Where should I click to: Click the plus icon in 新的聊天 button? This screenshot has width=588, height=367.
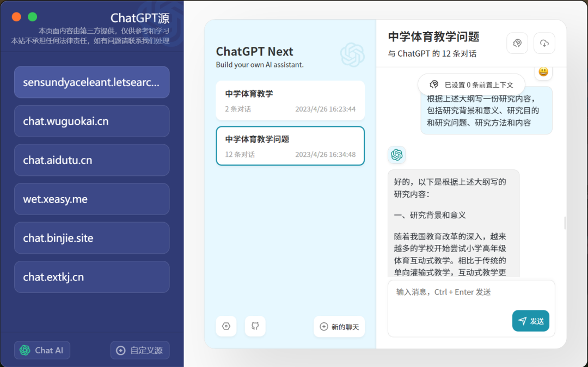pyautogui.click(x=323, y=327)
